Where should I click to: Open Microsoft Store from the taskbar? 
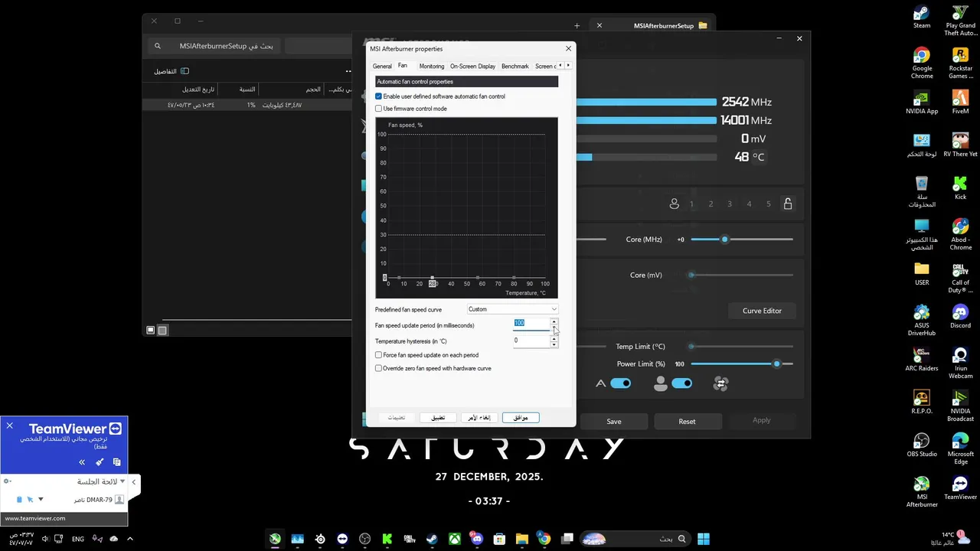click(499, 539)
